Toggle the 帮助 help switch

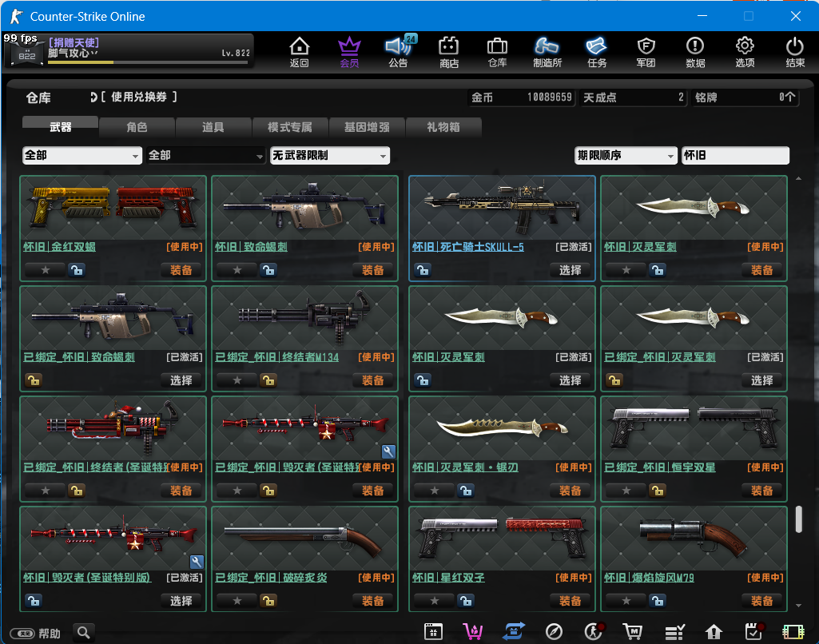tap(22, 634)
